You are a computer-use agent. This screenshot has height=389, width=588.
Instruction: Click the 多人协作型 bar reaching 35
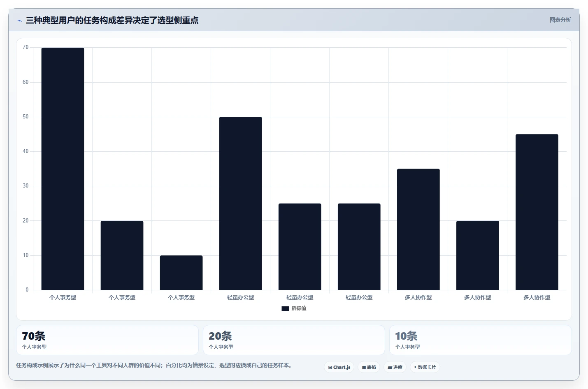[x=418, y=229]
